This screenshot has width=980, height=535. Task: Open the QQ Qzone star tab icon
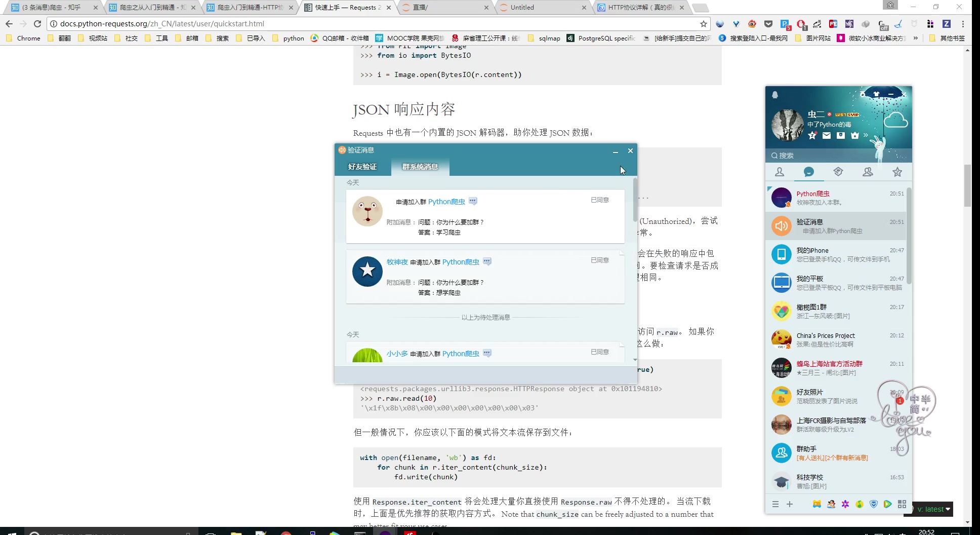(897, 172)
